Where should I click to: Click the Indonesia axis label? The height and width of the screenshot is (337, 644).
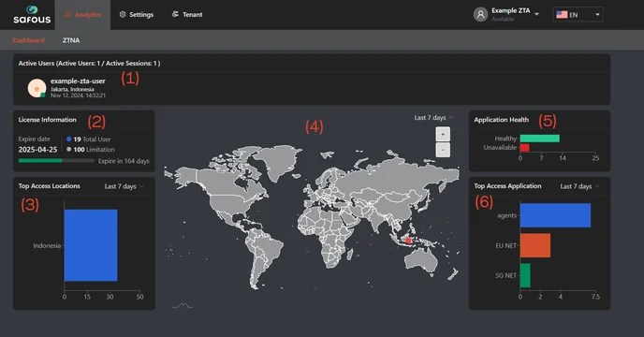pyautogui.click(x=47, y=245)
